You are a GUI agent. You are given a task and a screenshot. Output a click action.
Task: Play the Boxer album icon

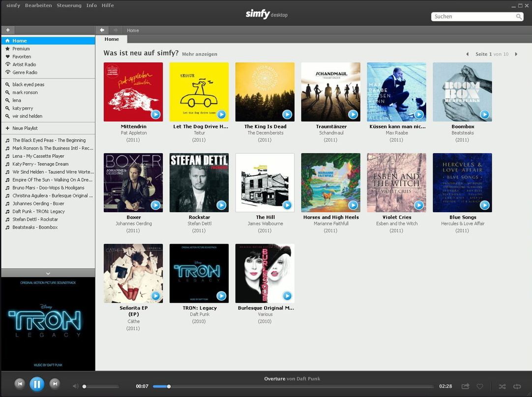click(156, 205)
